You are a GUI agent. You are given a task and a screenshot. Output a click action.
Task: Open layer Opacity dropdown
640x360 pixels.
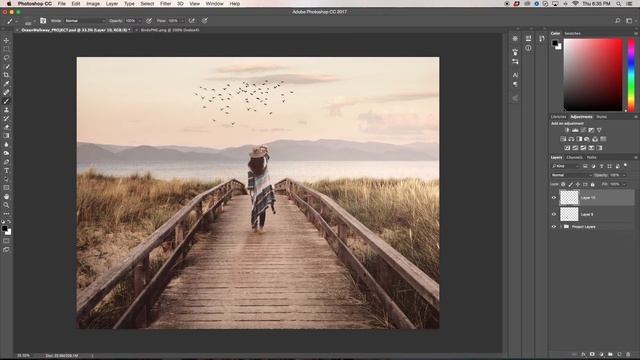[x=624, y=175]
